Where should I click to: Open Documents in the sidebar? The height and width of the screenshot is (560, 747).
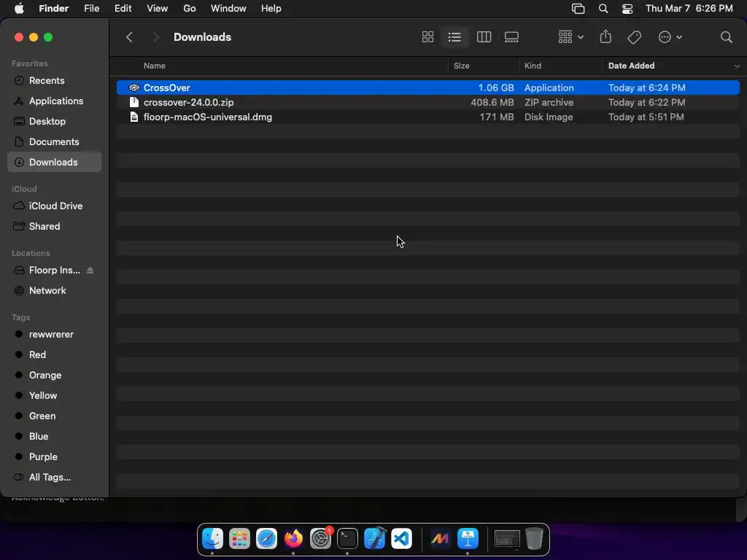tap(54, 142)
